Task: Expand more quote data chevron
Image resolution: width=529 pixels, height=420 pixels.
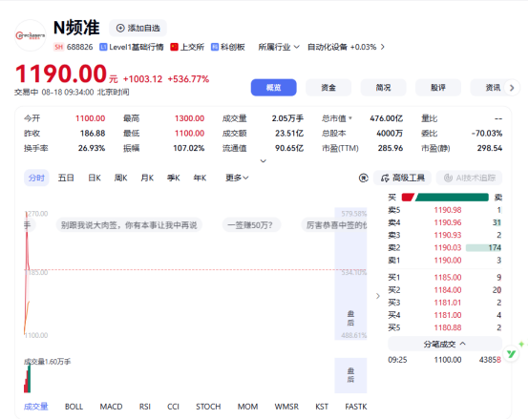Action: point(264,161)
